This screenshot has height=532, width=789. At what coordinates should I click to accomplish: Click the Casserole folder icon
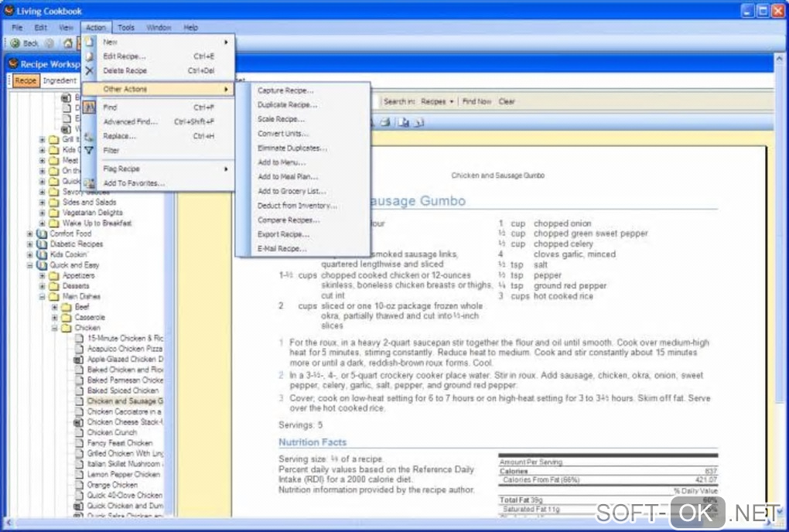66,318
